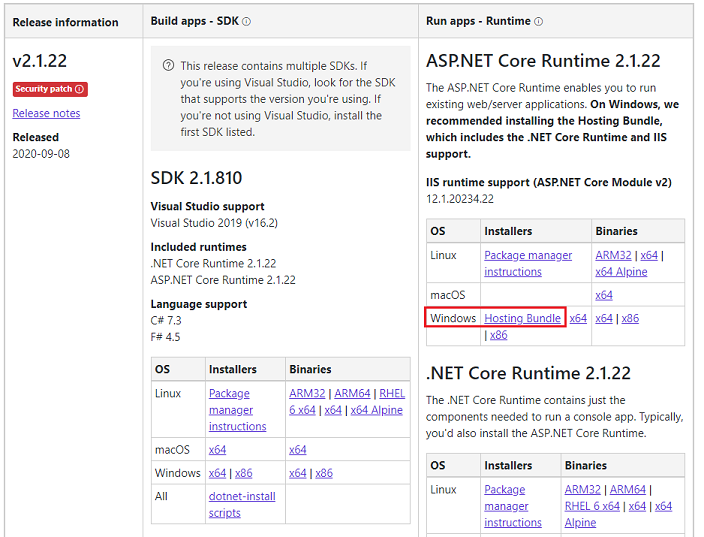Click Visual Studio 2019 (v16.2) text

[214, 223]
